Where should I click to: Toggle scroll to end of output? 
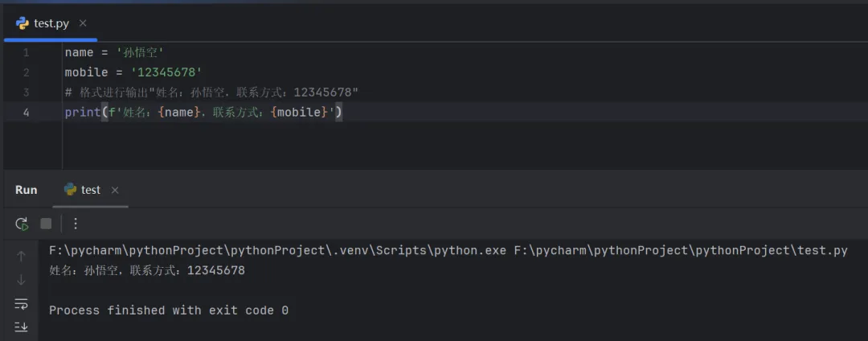coord(22,327)
